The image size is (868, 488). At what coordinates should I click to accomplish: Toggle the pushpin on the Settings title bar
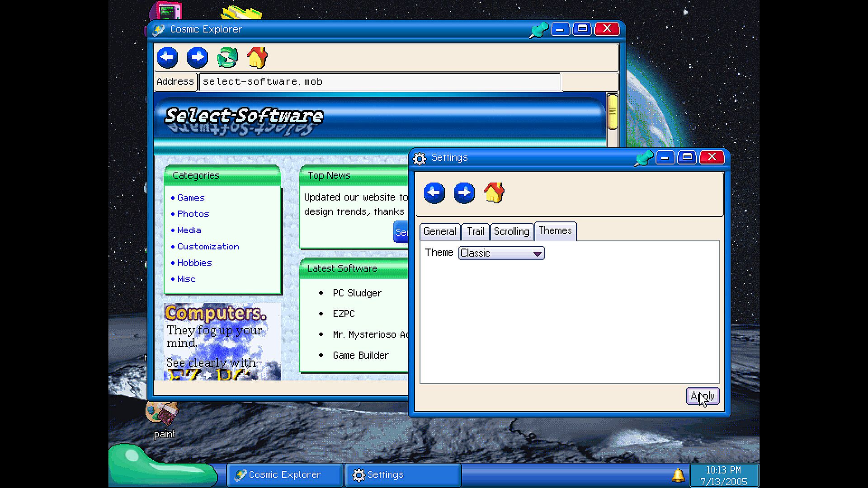click(x=643, y=158)
